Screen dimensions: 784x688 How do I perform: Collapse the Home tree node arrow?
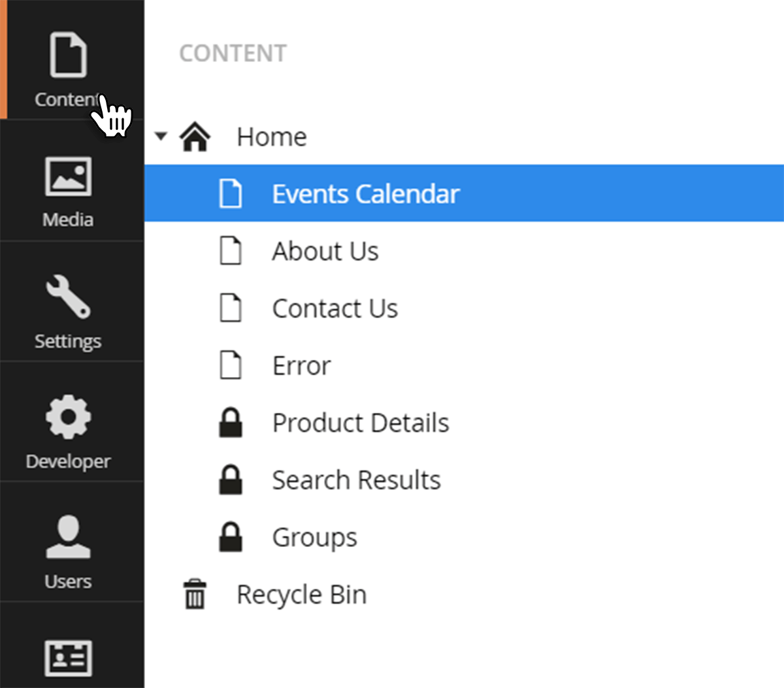[x=161, y=137]
